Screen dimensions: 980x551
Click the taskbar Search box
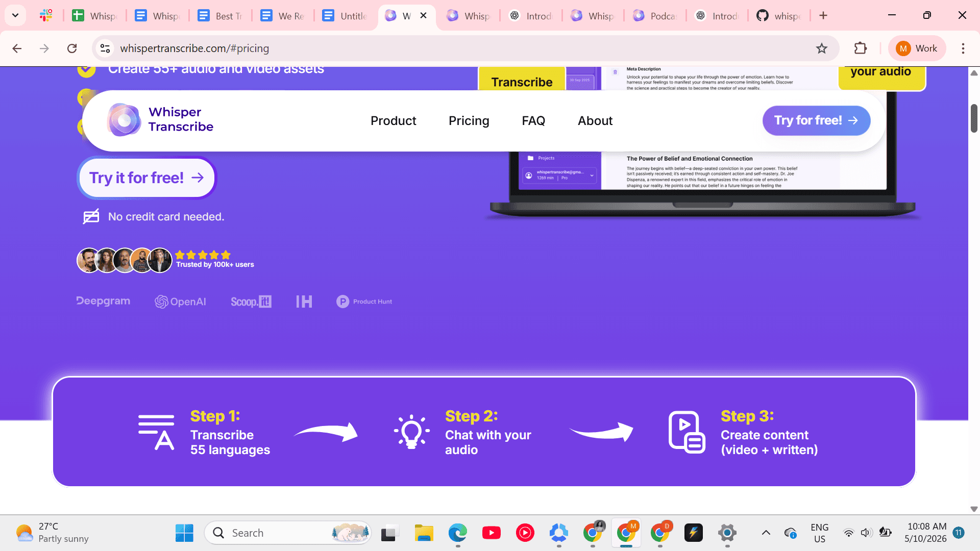click(288, 533)
